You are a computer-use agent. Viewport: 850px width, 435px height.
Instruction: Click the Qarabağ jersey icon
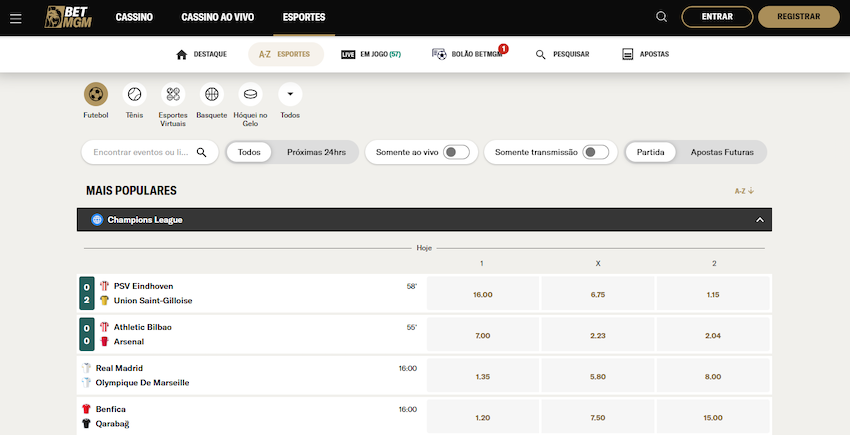pos(86,424)
